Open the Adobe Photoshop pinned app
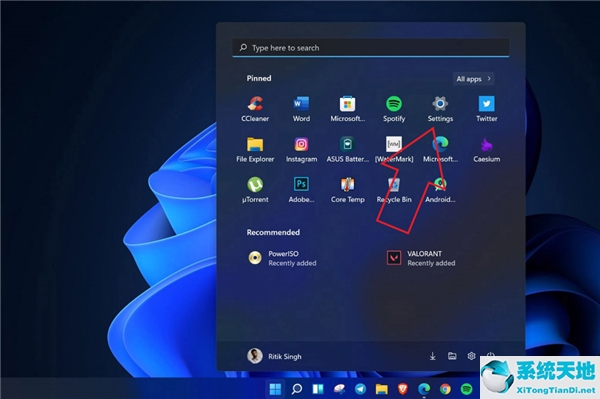The image size is (600, 399). click(301, 190)
